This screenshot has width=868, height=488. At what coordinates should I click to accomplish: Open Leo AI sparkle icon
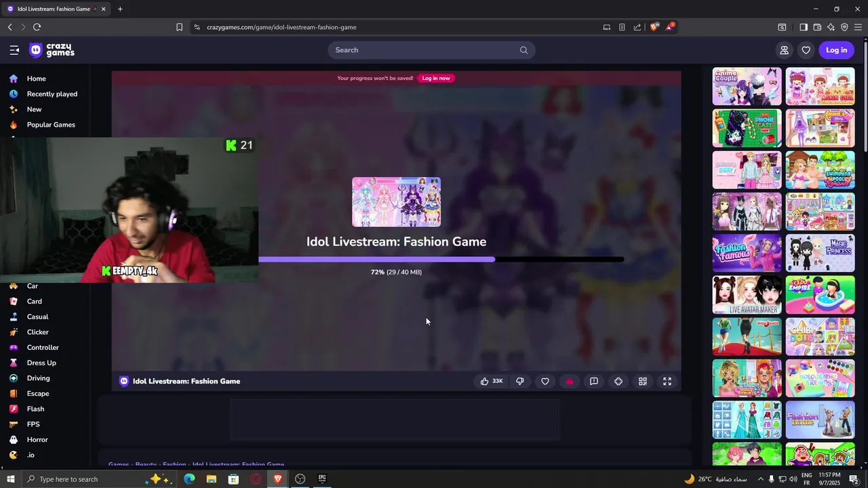(831, 27)
